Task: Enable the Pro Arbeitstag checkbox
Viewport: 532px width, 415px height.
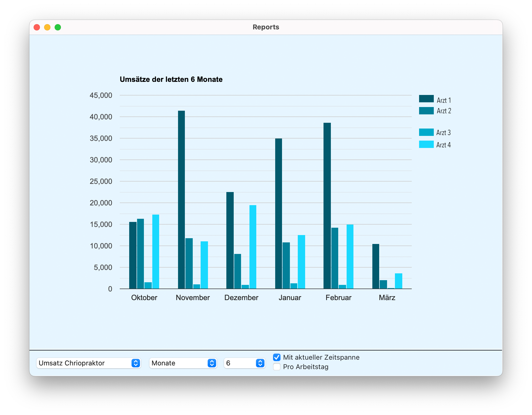Action: pos(277,367)
